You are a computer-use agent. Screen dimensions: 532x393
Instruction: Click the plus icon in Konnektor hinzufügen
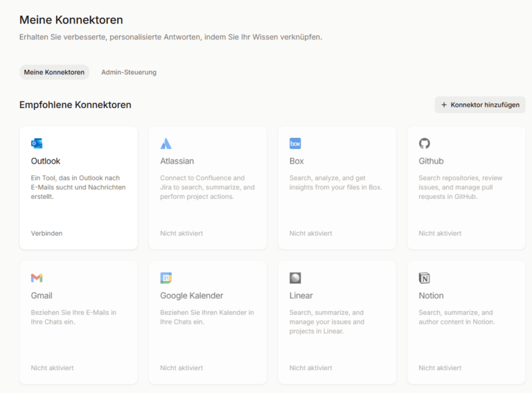[x=444, y=105]
